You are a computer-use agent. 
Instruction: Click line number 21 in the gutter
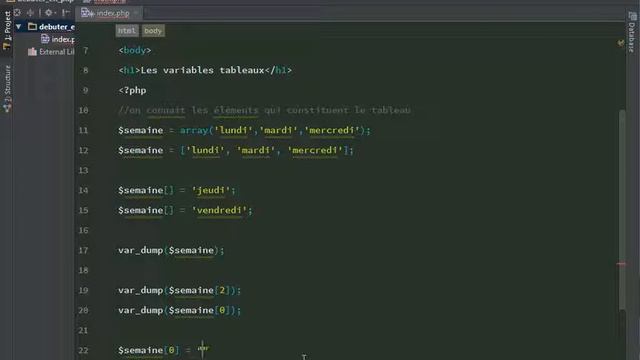point(83,330)
